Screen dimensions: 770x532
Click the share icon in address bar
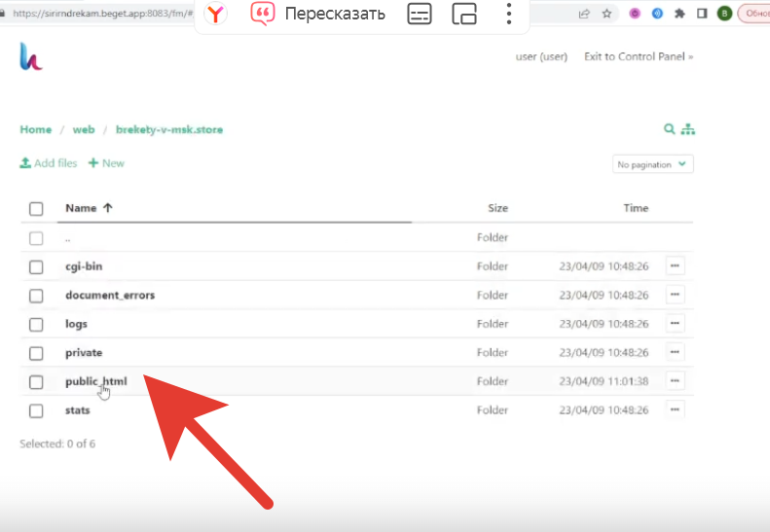tap(584, 14)
